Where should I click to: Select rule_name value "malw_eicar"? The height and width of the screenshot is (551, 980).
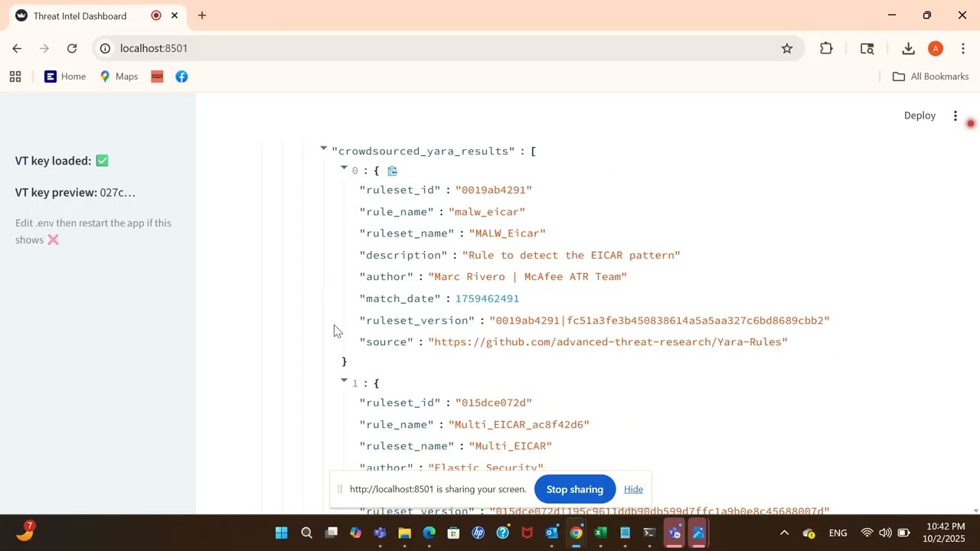(x=487, y=211)
